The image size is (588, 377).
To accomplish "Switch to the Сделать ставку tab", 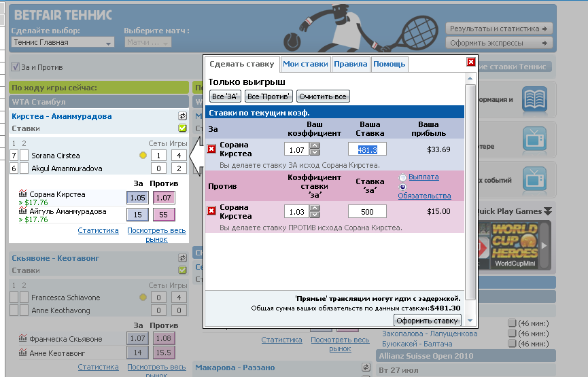I will coord(242,64).
